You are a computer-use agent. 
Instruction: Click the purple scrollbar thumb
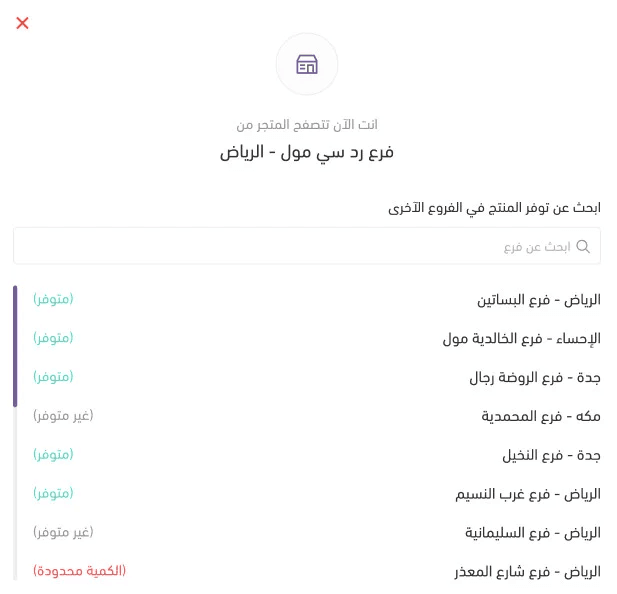[x=15, y=346]
